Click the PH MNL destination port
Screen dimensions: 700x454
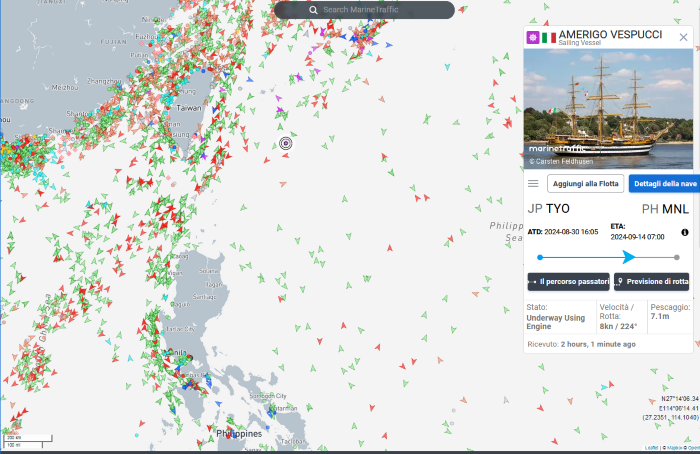pyautogui.click(x=665, y=208)
